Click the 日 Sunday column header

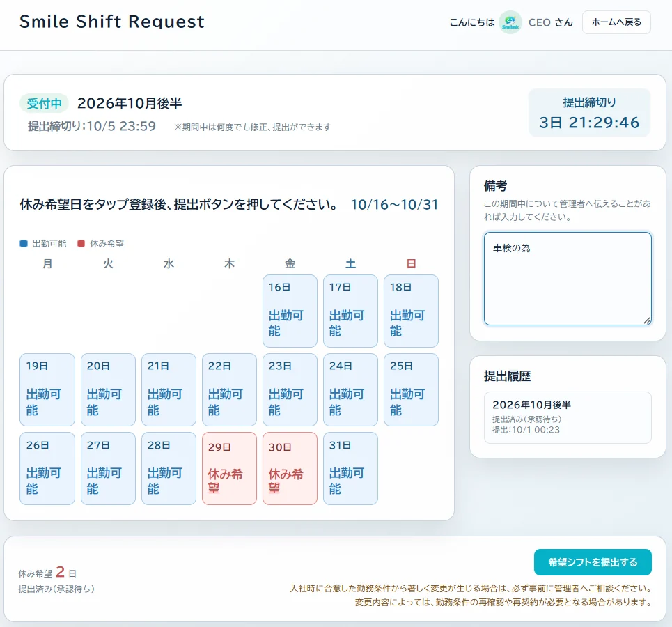point(411,264)
